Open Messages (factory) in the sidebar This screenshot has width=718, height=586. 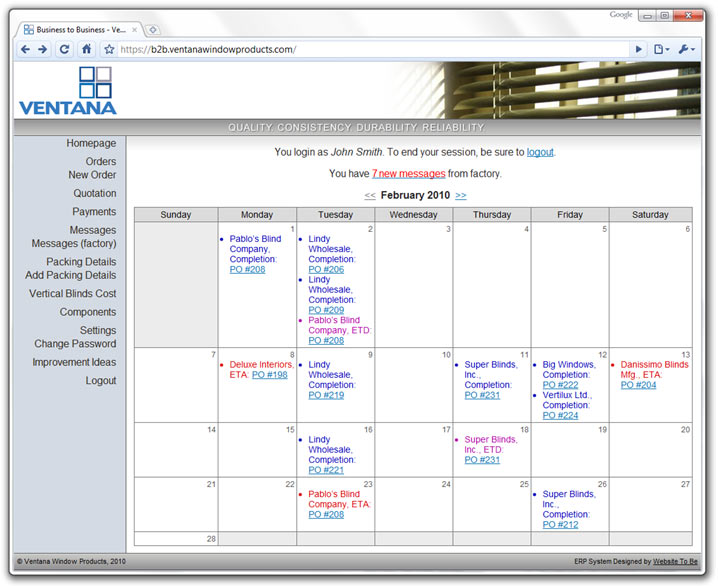pos(74,244)
